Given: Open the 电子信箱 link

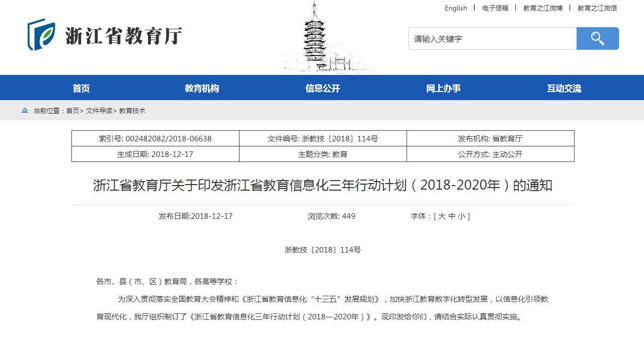Looking at the screenshot, I should pyautogui.click(x=495, y=8).
